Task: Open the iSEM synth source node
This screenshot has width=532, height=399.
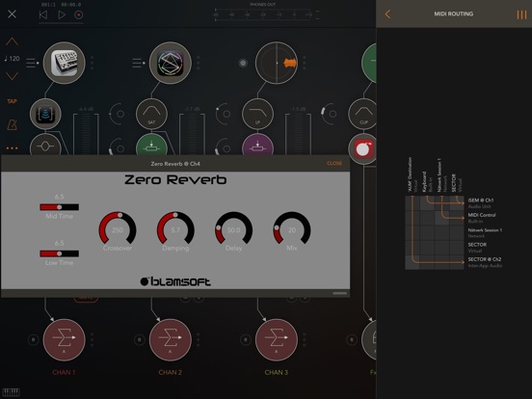Action: [x=65, y=63]
